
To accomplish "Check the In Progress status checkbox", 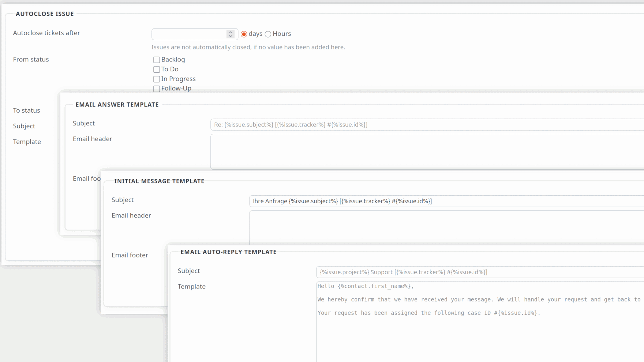I will point(157,79).
